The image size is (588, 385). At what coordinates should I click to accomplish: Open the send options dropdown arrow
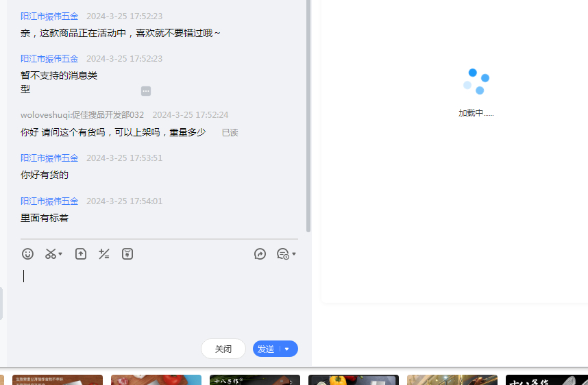pyautogui.click(x=287, y=349)
